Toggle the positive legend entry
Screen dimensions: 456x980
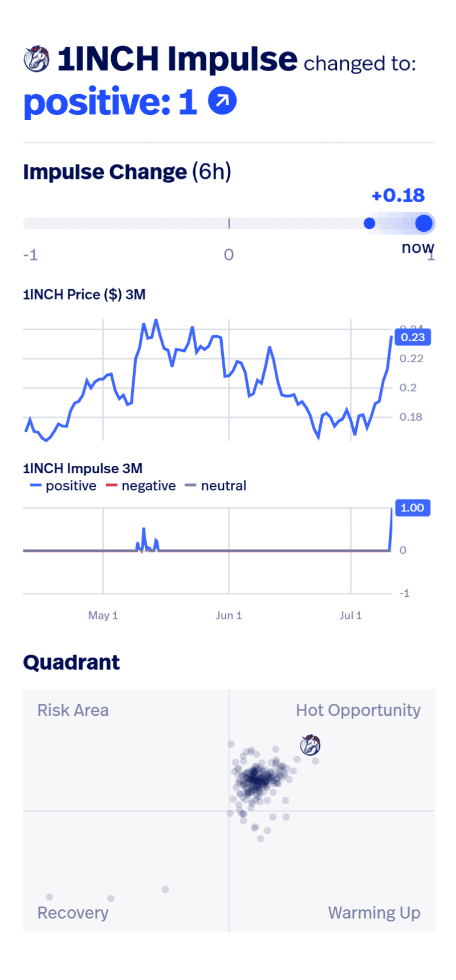click(x=63, y=486)
